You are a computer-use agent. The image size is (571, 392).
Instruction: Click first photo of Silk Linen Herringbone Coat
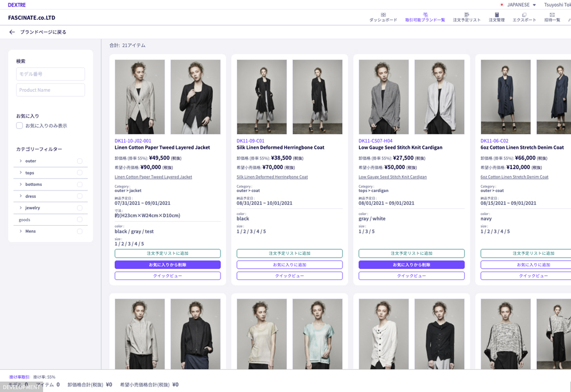pos(262,97)
